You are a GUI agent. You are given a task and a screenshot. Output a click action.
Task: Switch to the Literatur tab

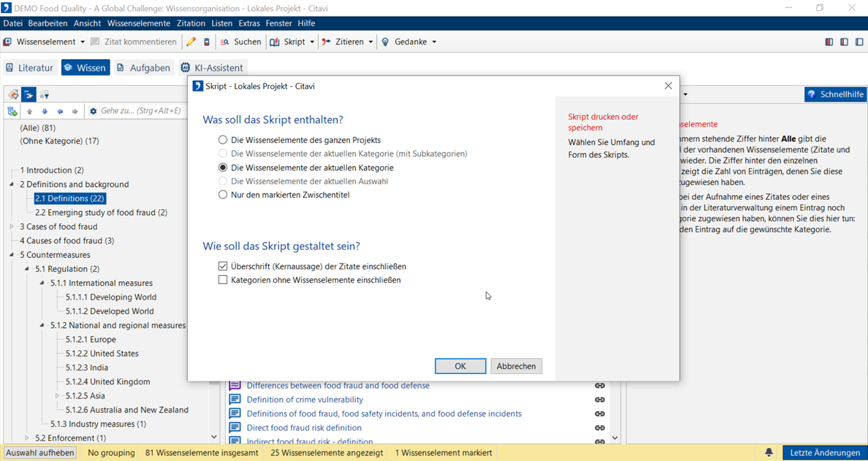click(29, 68)
